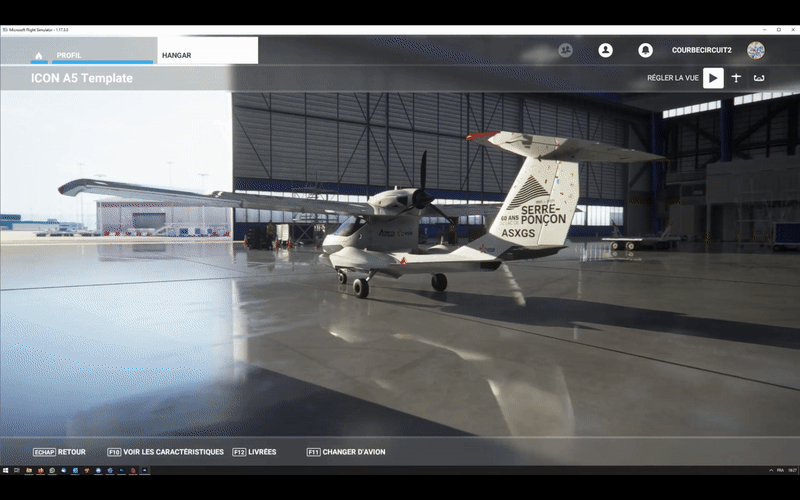Image resolution: width=800 pixels, height=500 pixels.
Task: Click the round player avatar picture
Action: click(756, 50)
